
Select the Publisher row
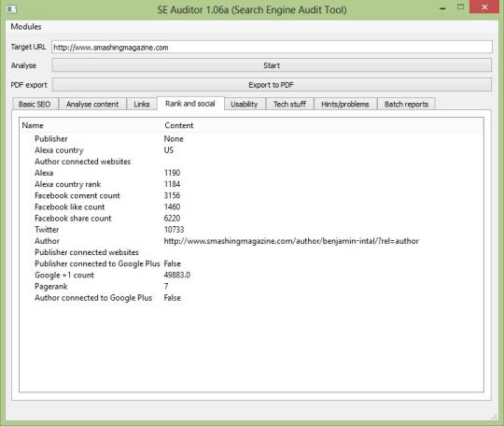tap(251, 138)
